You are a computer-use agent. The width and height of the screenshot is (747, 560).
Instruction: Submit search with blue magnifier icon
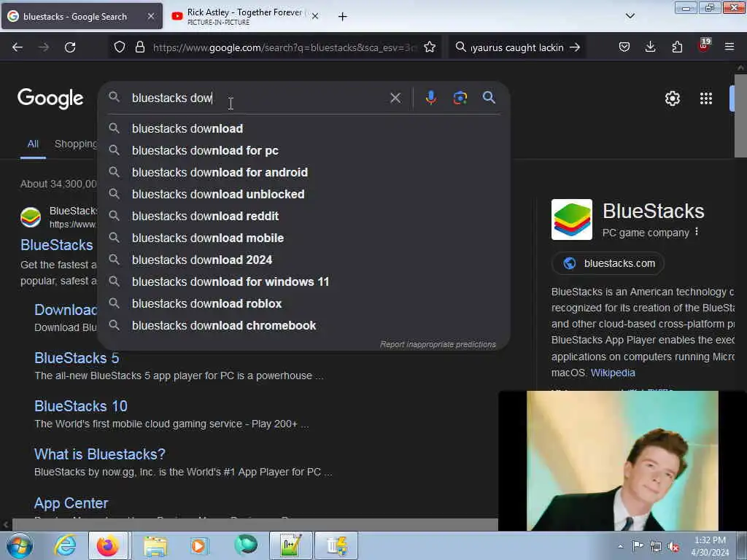coord(489,98)
